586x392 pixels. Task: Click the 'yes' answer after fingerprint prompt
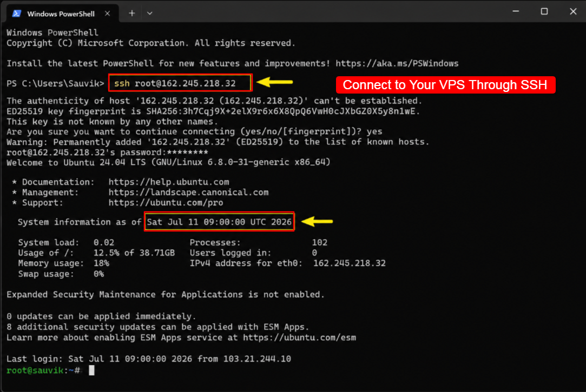pos(374,132)
